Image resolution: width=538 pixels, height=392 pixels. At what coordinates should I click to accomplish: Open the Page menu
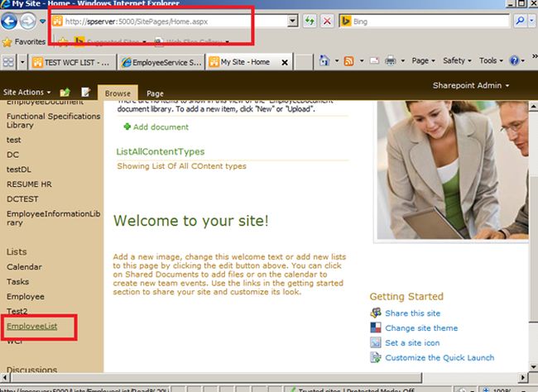[423, 60]
